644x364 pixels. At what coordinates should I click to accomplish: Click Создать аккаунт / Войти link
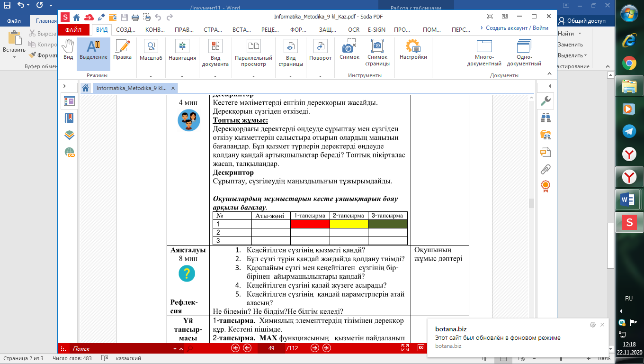(514, 28)
